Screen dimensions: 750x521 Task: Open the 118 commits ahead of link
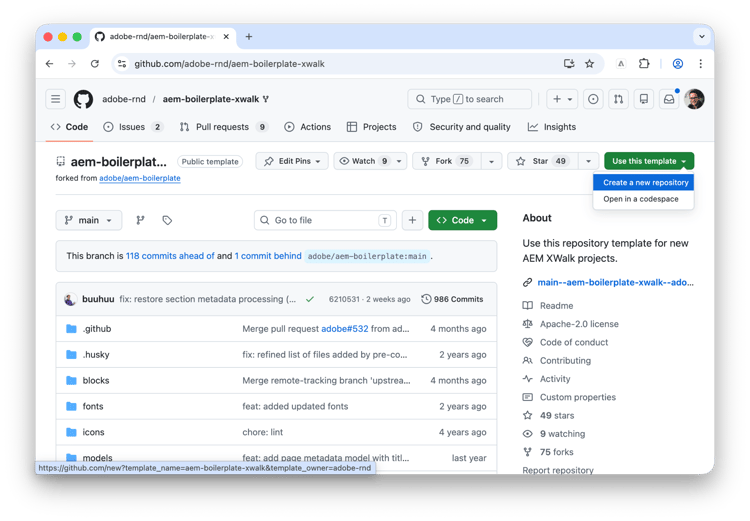click(170, 256)
